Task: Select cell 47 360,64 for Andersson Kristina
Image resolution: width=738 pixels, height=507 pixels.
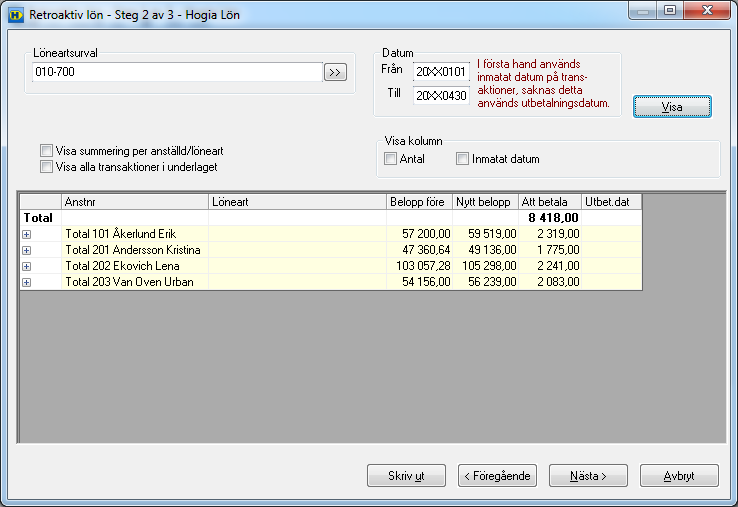Action: click(x=419, y=250)
